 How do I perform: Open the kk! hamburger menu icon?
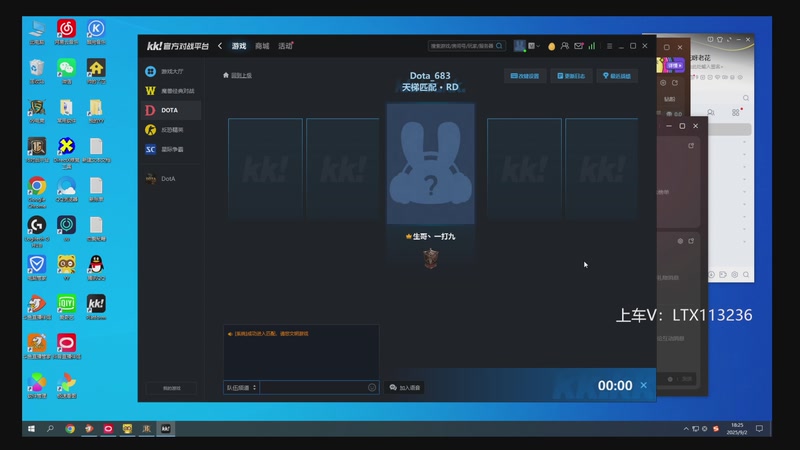point(609,46)
